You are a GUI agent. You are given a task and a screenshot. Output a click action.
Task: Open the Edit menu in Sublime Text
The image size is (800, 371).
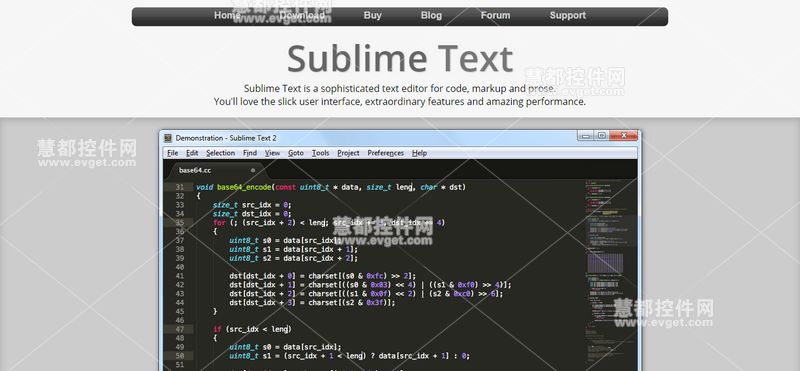(192, 153)
